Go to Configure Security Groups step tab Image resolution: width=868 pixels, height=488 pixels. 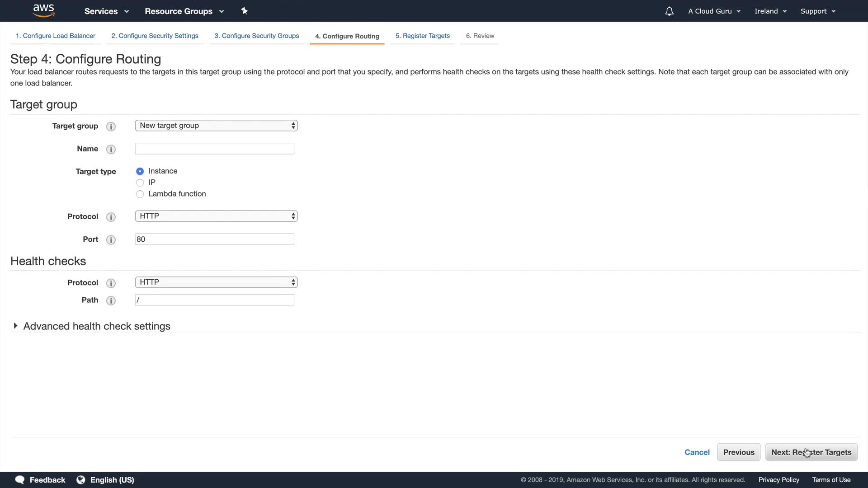click(x=256, y=36)
